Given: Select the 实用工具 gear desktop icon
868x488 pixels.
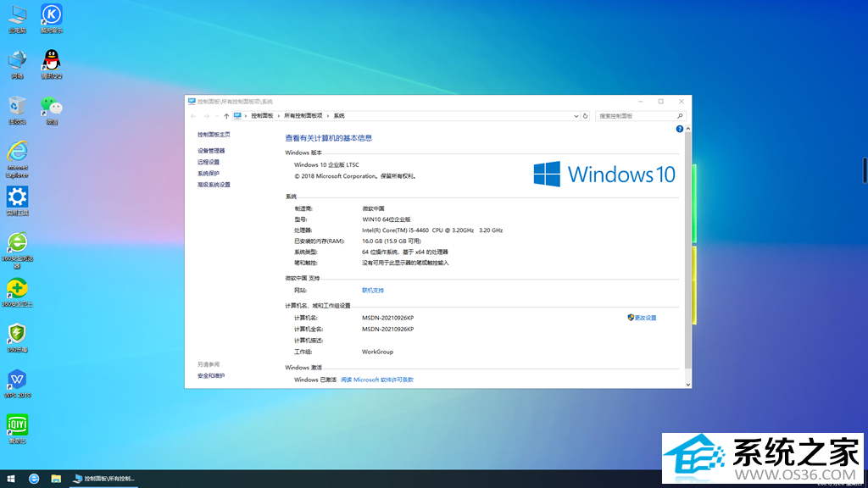Looking at the screenshot, I should coord(17,202).
